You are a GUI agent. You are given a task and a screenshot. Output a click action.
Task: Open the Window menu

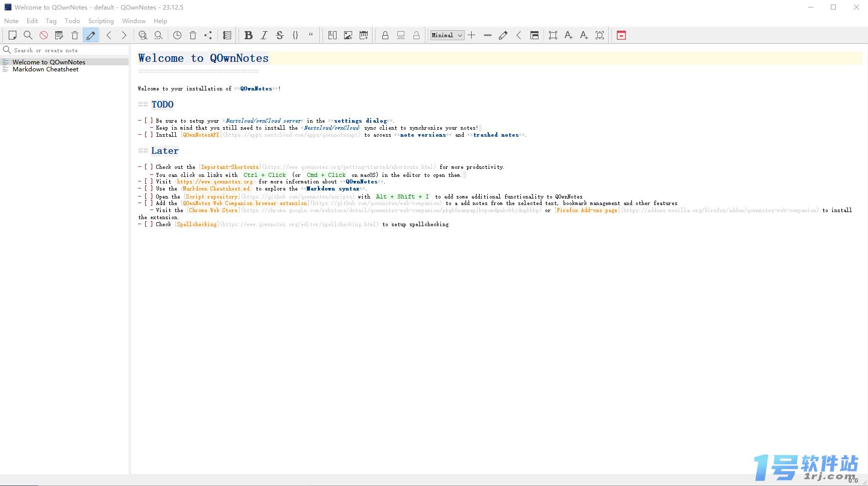(x=134, y=21)
